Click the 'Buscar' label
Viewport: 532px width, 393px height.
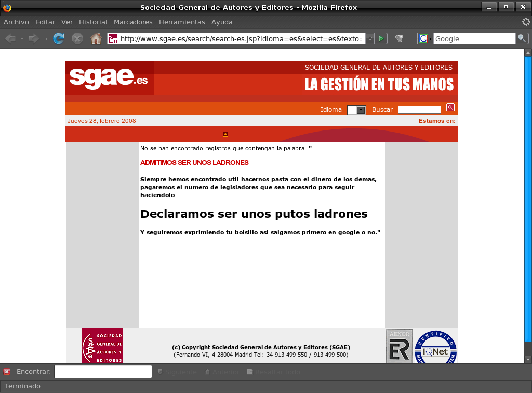(382, 110)
